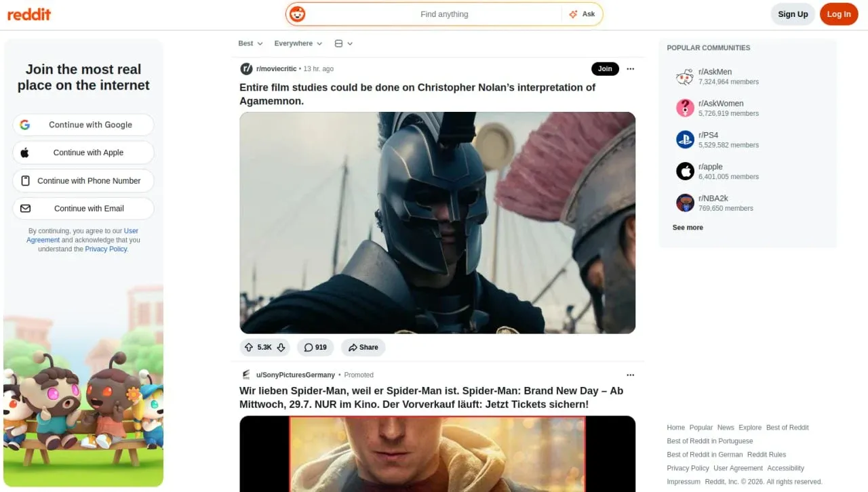
Task: Open the r/NBA2k community avatar
Action: pos(685,203)
